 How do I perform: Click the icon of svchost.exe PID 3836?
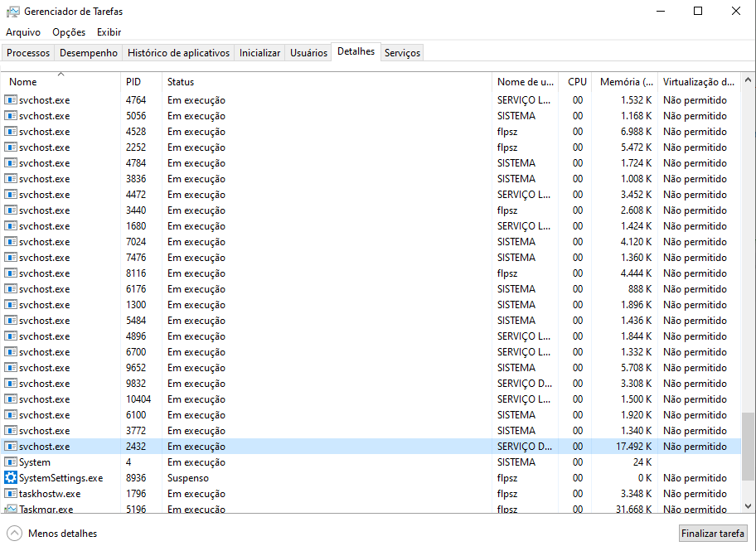pos(11,179)
